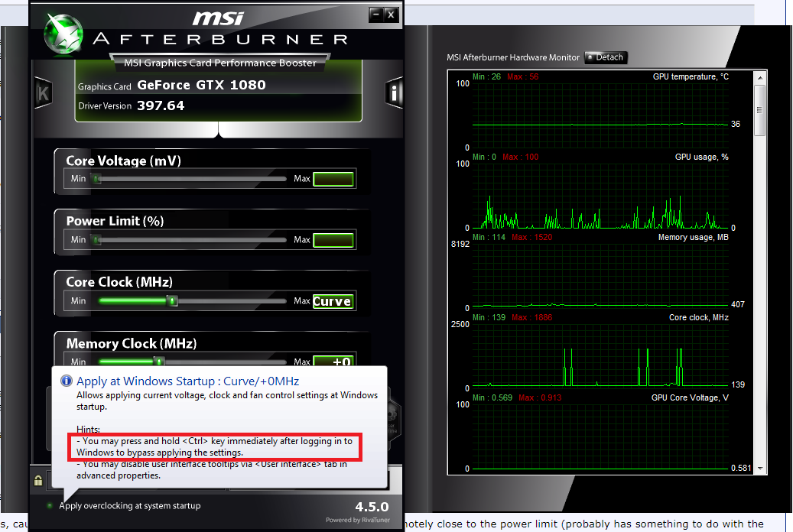Click the MSI Afterburner dragon logo
This screenshot has width=793, height=532.
pos(63,34)
